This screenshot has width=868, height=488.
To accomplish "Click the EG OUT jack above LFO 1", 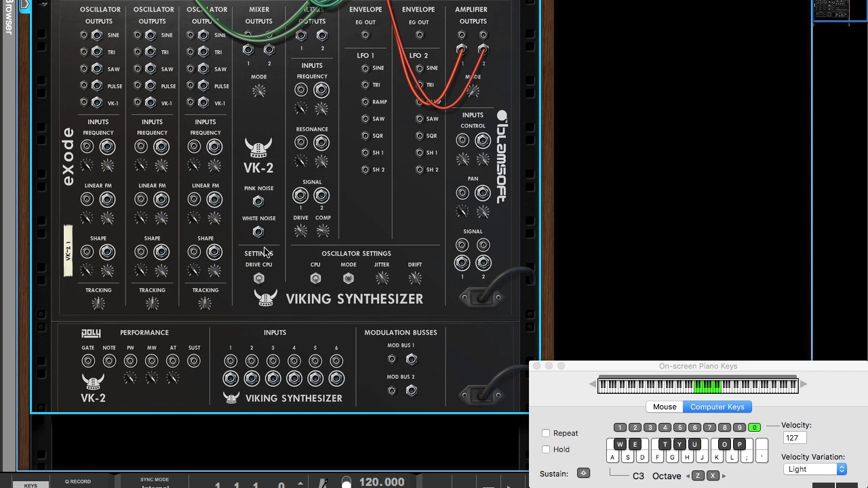I will point(366,35).
